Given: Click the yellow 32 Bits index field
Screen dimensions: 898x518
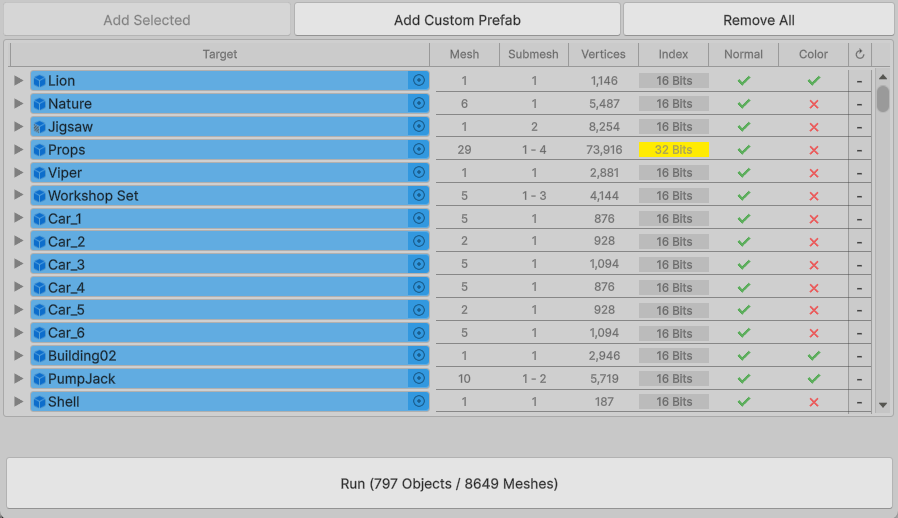Looking at the screenshot, I should 674,150.
